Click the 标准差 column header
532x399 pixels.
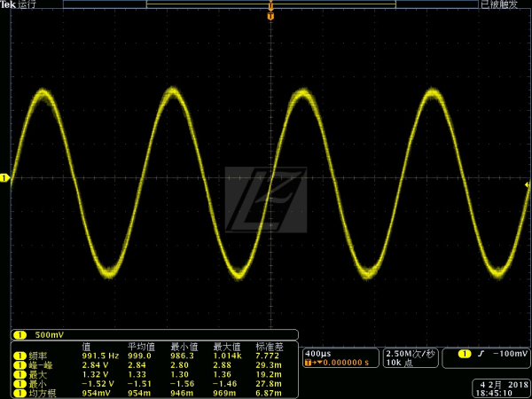pyautogui.click(x=270, y=347)
